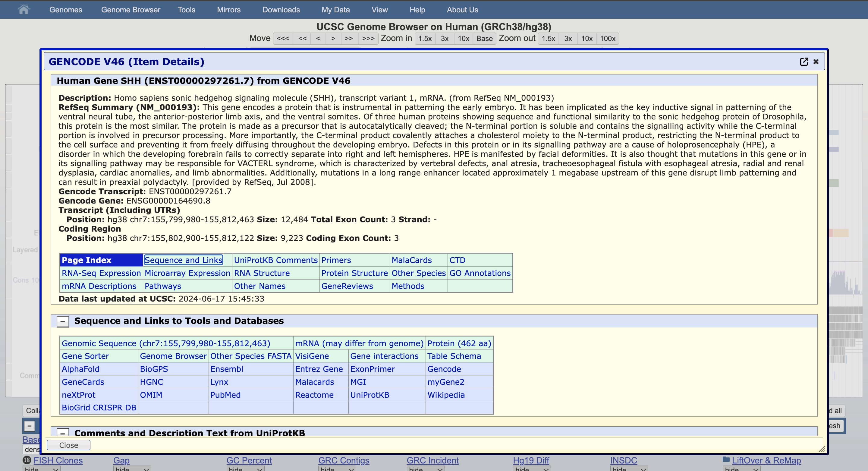Click the GC Percent track label
Image resolution: width=868 pixels, height=471 pixels.
coord(249,460)
